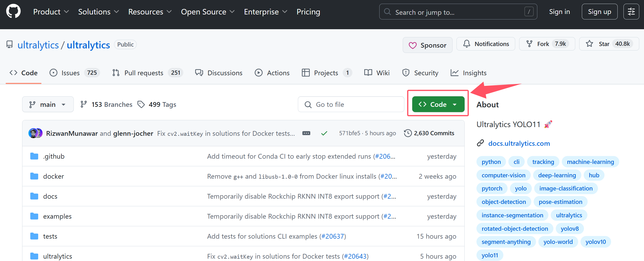Click the Sponsor heart icon
This screenshot has height=261, width=644.
(x=412, y=45)
